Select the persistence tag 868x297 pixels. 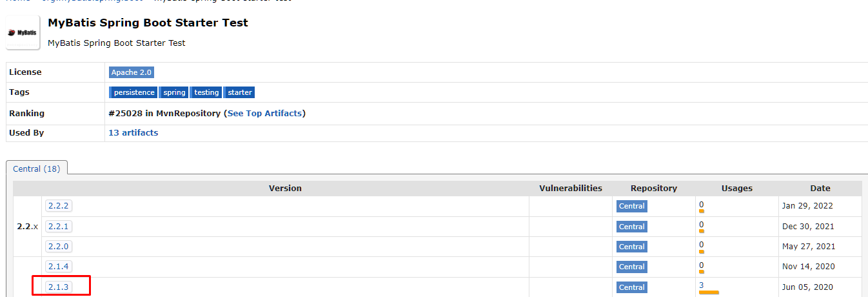[133, 92]
